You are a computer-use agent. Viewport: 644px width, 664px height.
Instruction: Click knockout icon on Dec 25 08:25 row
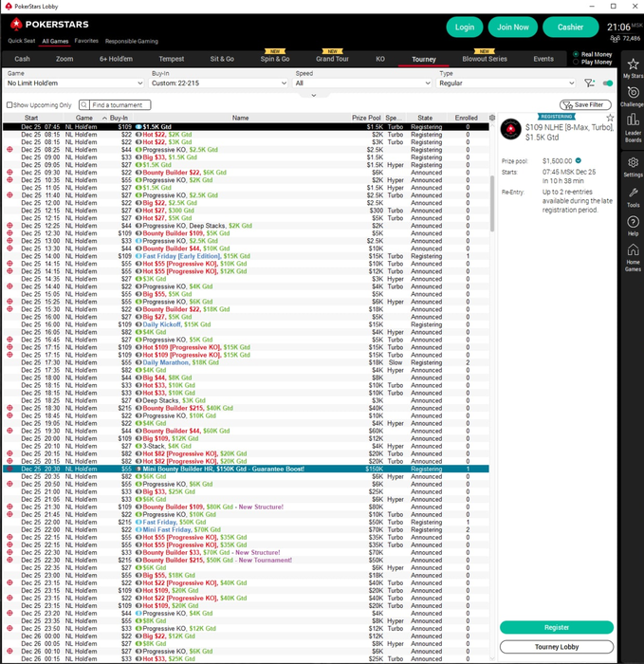click(x=9, y=150)
